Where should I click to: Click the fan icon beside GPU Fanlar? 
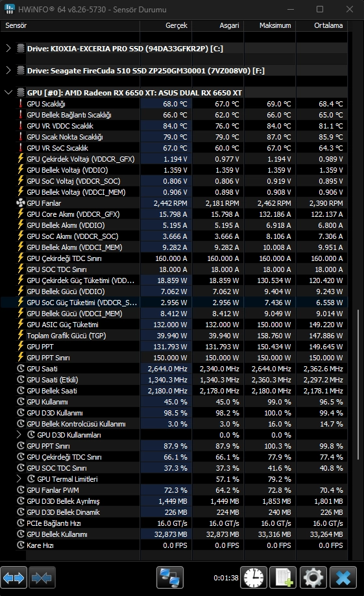pyautogui.click(x=21, y=203)
